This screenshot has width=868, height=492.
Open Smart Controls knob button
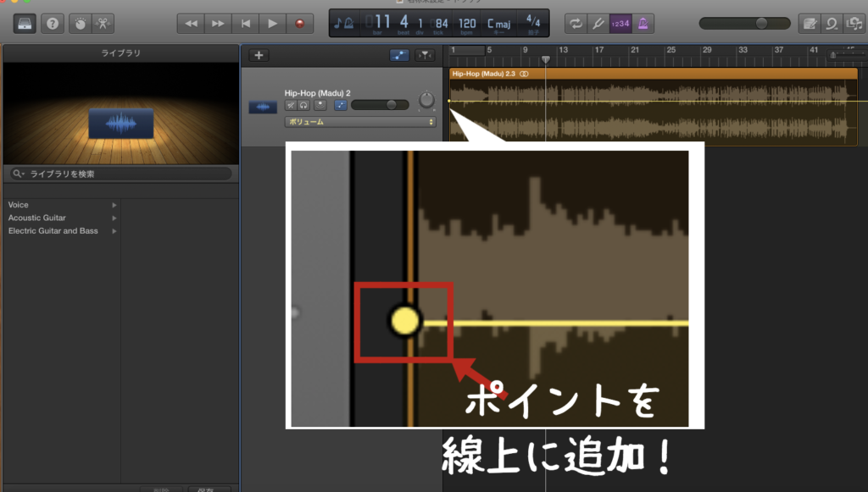tap(81, 24)
